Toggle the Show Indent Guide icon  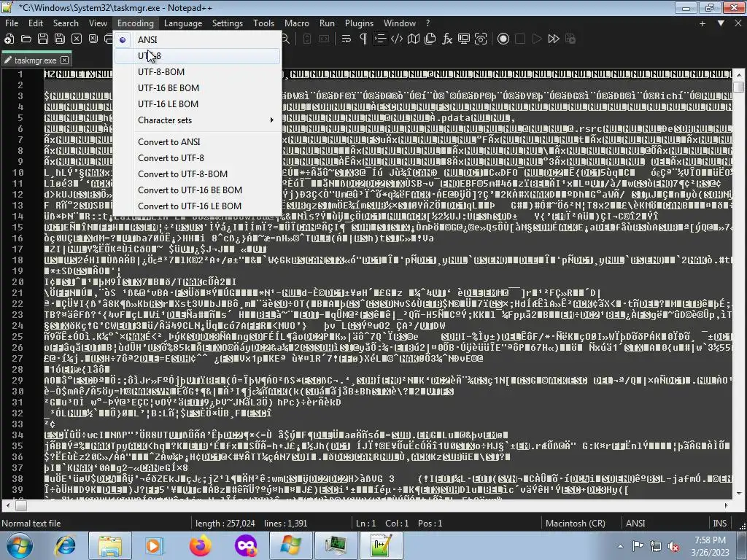click(x=380, y=39)
